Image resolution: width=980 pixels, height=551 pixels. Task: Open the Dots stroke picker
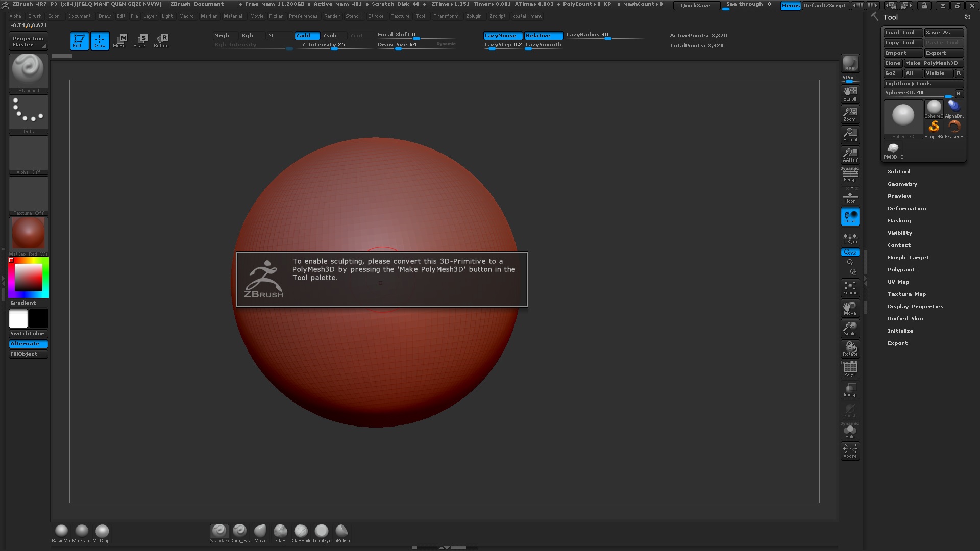29,114
